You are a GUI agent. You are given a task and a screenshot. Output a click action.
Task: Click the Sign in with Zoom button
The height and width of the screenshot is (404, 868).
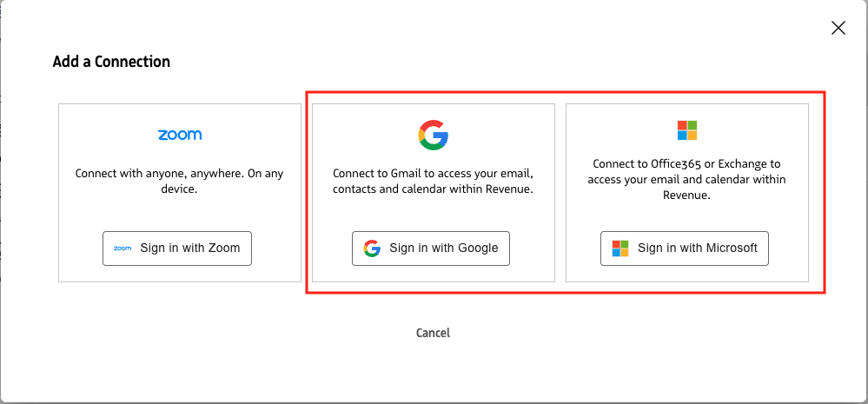click(x=177, y=248)
